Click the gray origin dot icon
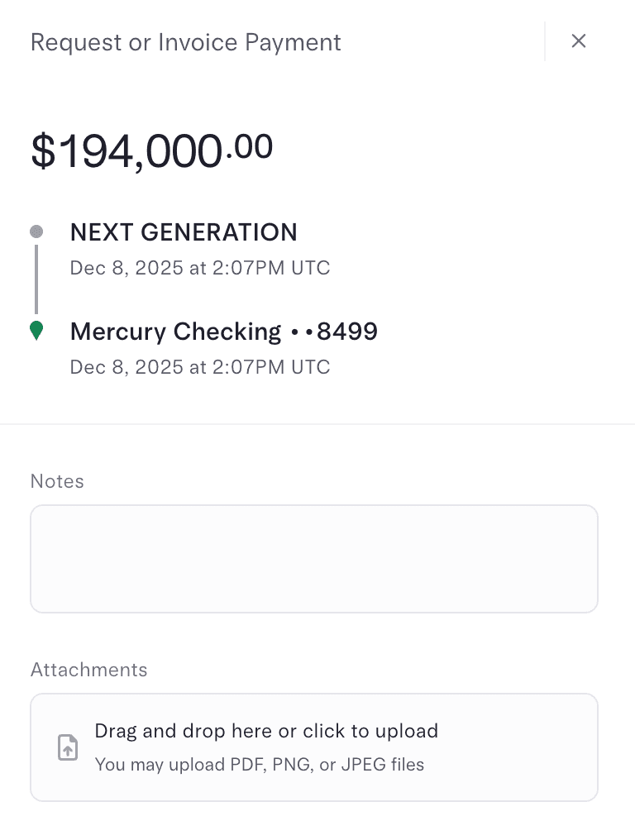635x840 pixels. pos(36,231)
